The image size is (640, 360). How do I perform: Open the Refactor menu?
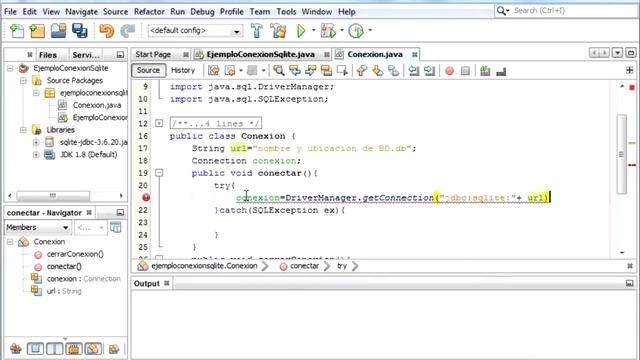pyautogui.click(x=149, y=12)
